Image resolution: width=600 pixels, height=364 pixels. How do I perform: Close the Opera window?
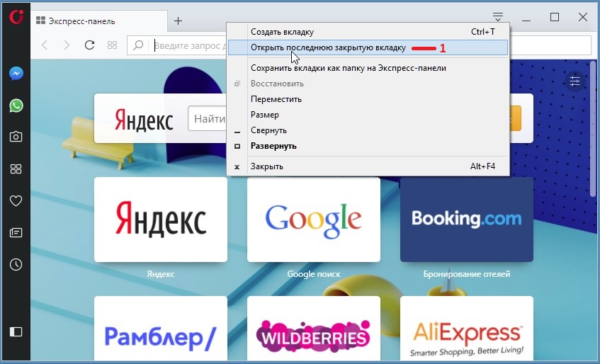[x=583, y=17]
